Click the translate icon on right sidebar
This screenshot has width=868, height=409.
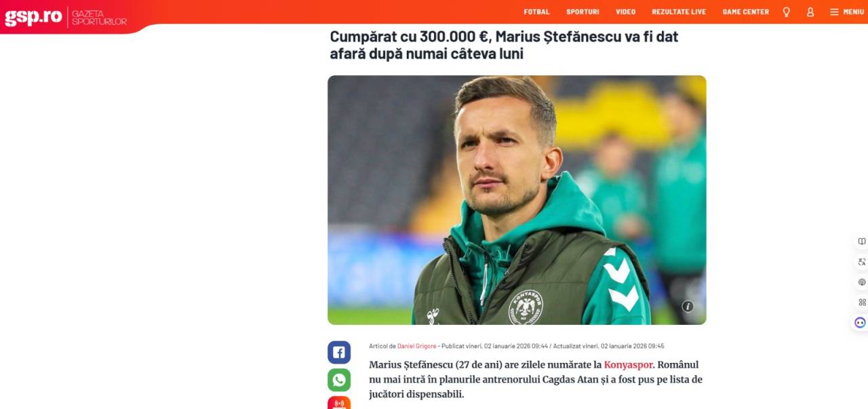[861, 262]
